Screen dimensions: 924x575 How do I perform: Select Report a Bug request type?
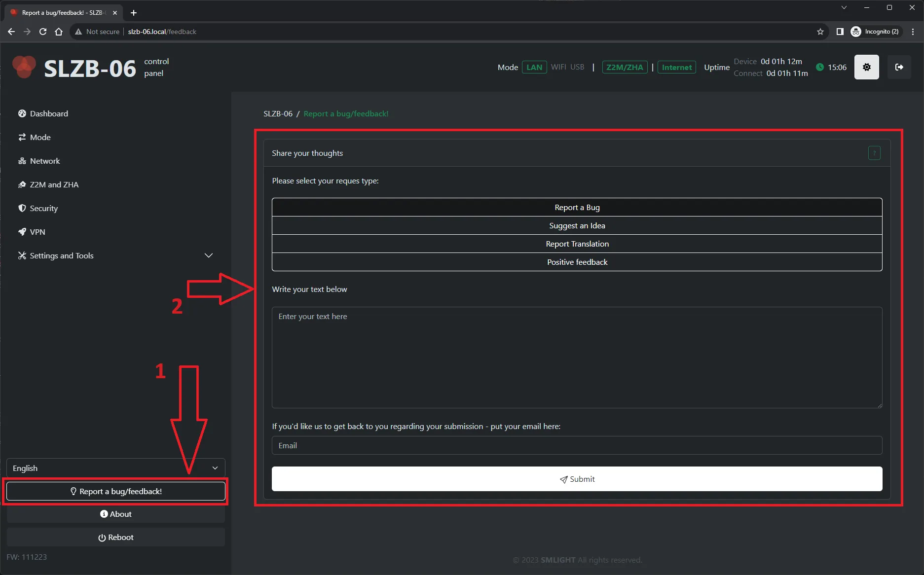tap(577, 208)
